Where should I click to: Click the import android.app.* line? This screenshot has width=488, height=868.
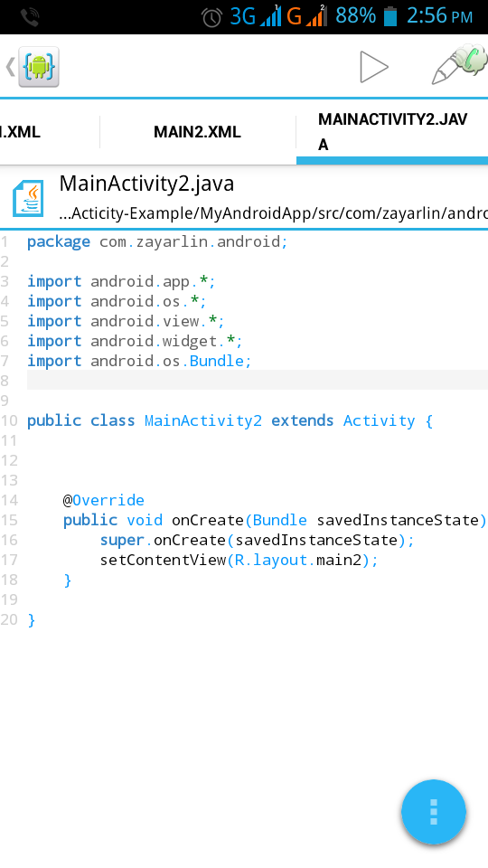tap(121, 281)
